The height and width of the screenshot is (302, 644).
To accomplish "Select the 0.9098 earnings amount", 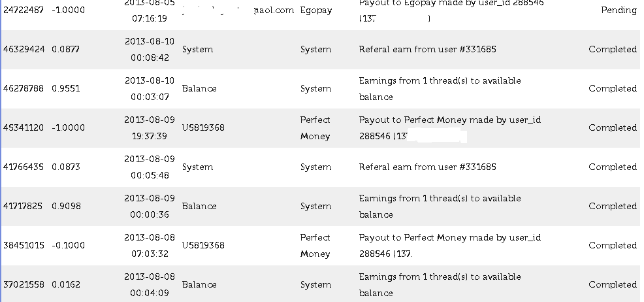I will pos(65,207).
